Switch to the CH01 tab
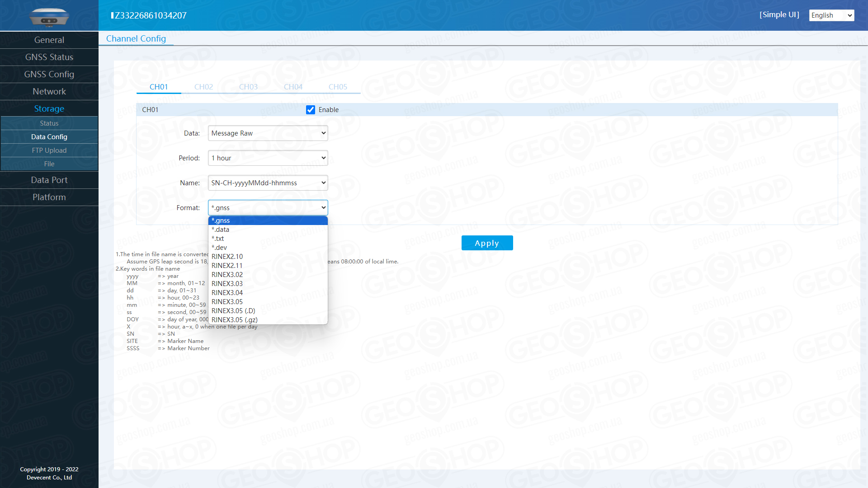 pyautogui.click(x=159, y=87)
